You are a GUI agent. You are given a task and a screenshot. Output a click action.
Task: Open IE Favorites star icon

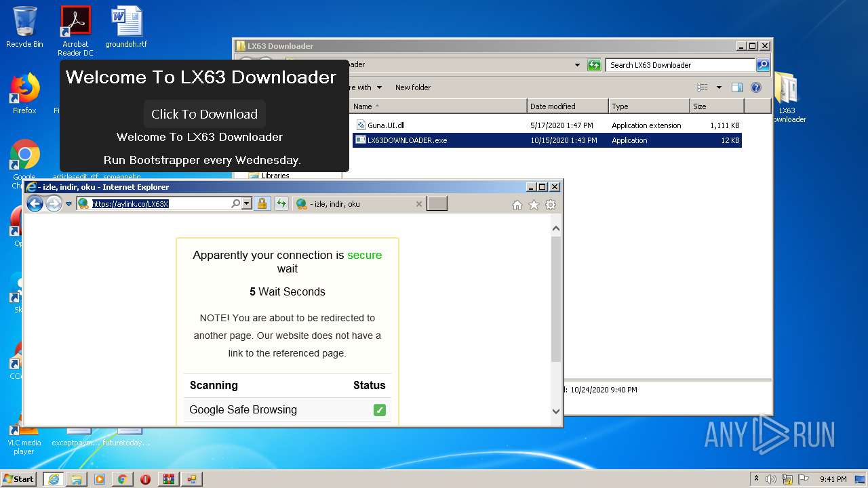pyautogui.click(x=534, y=205)
